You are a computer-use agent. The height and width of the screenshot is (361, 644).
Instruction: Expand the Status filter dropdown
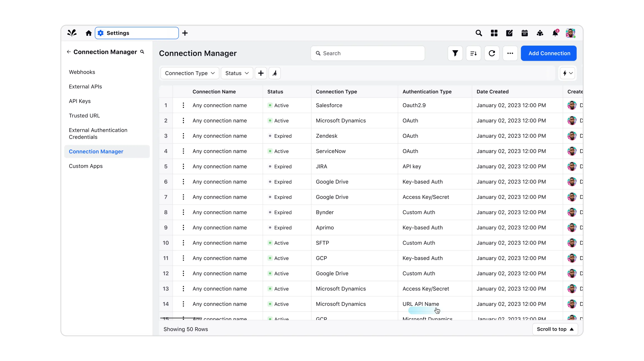tap(237, 73)
